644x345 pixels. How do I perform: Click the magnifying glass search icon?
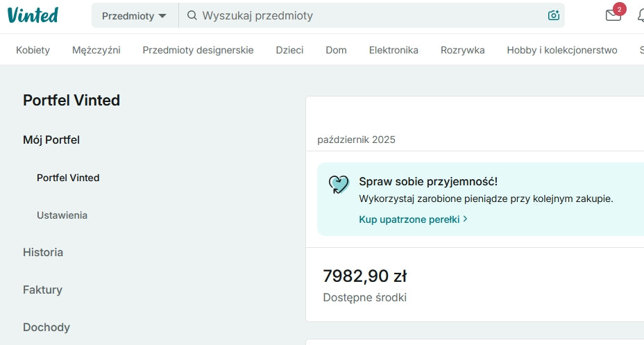tap(192, 15)
